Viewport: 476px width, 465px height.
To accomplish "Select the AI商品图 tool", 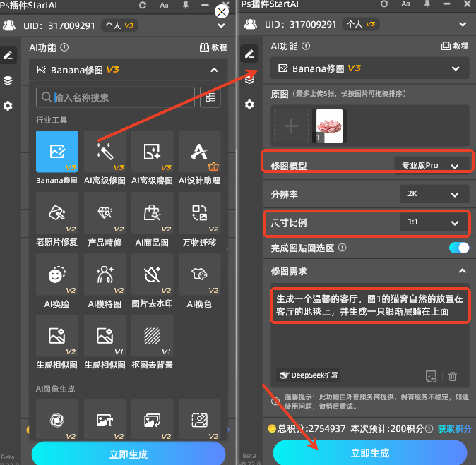I will (152, 213).
